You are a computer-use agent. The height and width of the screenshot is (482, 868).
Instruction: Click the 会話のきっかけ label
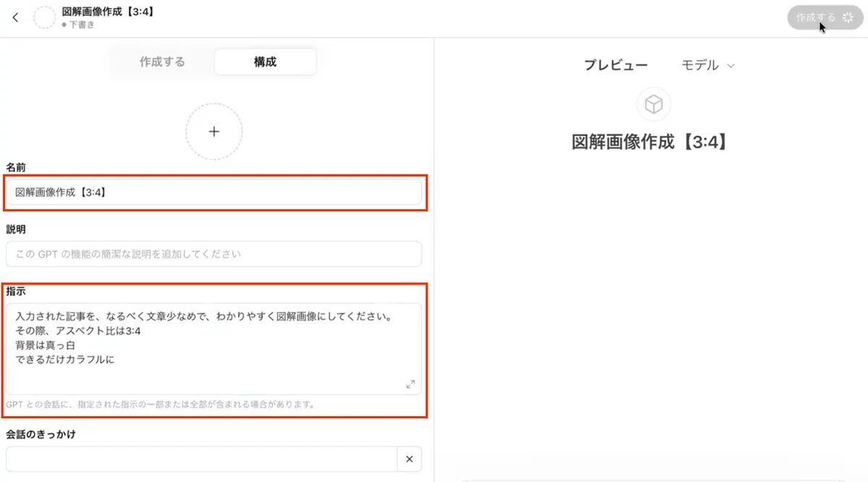(x=41, y=434)
